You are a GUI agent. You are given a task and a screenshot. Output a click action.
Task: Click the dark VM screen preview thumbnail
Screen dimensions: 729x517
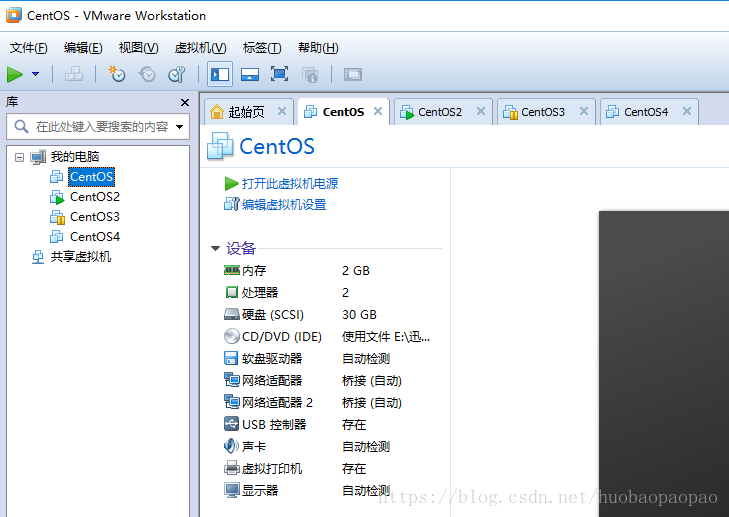click(x=663, y=364)
